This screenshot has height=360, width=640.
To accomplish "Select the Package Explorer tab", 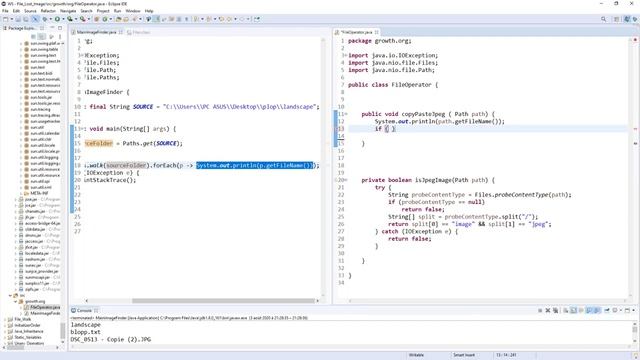I will point(22,28).
